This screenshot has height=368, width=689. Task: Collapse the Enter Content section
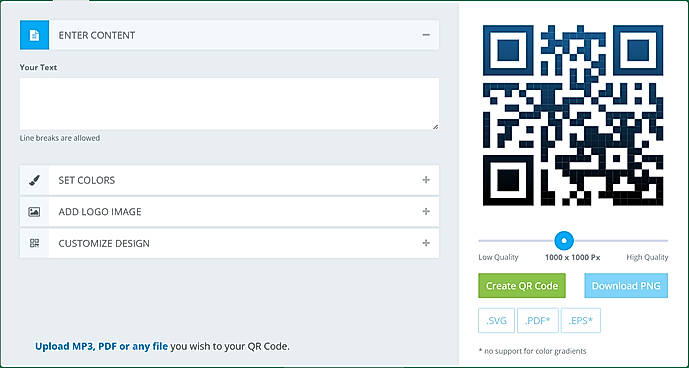tap(426, 35)
